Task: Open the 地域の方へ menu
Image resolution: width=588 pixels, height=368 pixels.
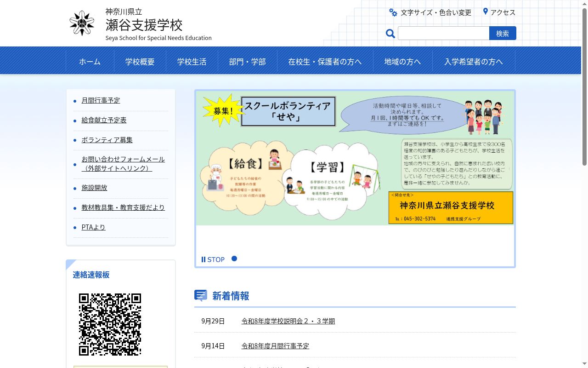Action: tap(403, 62)
